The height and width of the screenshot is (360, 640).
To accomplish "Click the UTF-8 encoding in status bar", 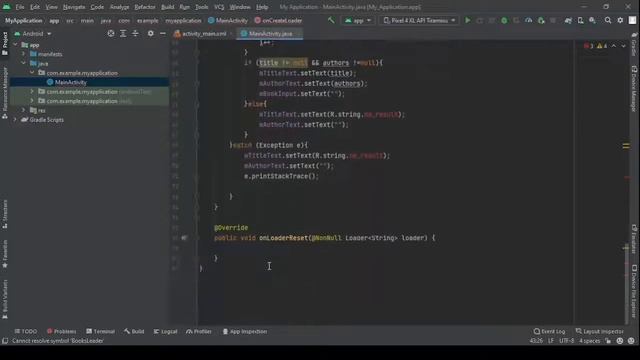I will 567,341.
